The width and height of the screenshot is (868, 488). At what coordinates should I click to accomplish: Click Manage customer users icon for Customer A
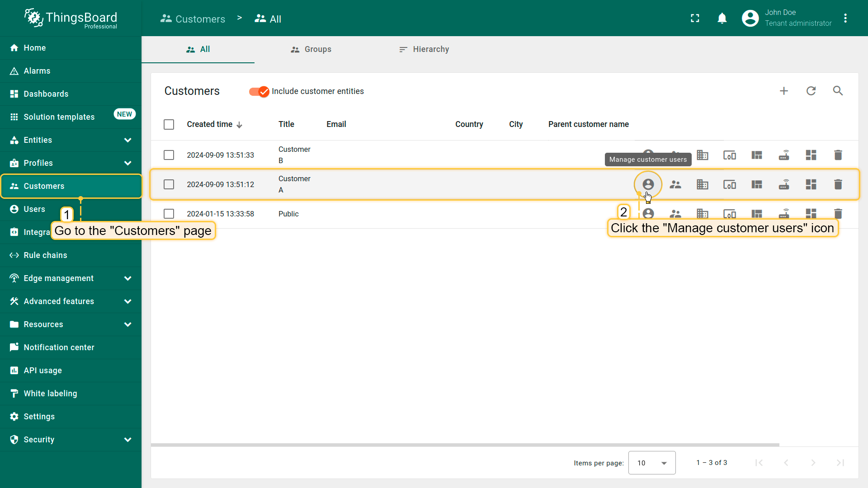[648, 184]
